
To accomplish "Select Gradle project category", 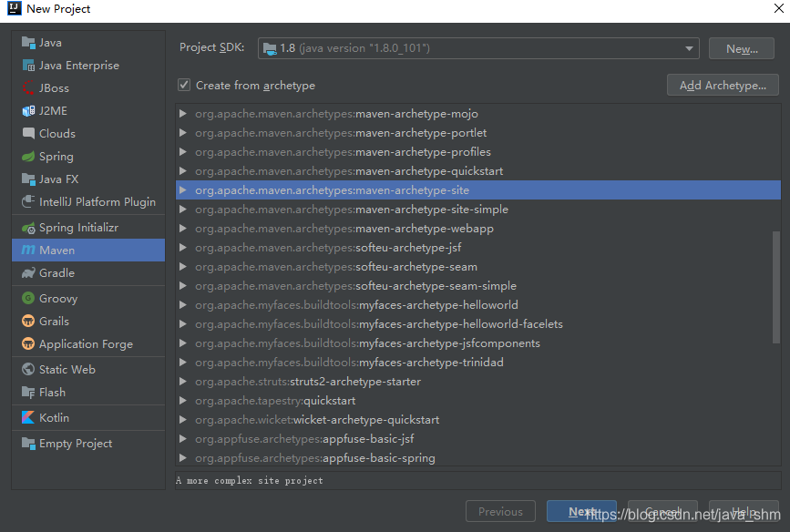I will pyautogui.click(x=88, y=272).
